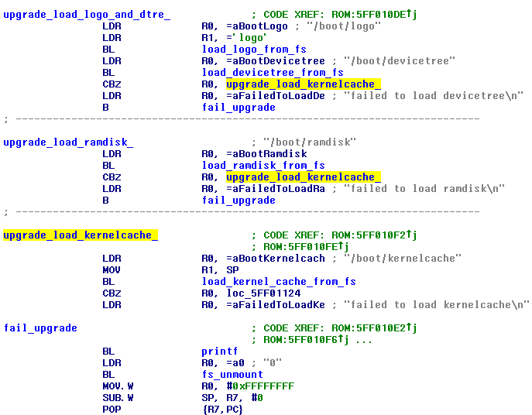Select the '/boot/devicetree' comment text
This screenshot has height=415, width=532.
400,61
